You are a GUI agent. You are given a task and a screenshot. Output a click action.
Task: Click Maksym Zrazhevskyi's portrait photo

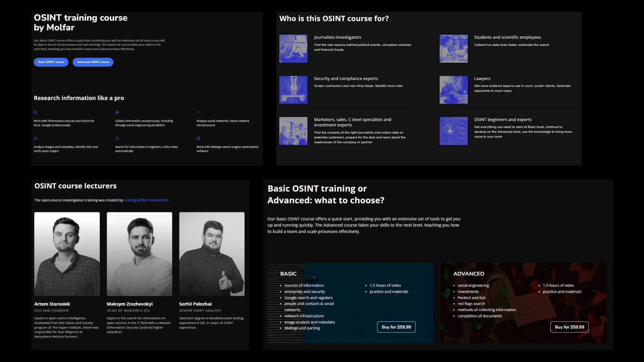[x=140, y=254]
